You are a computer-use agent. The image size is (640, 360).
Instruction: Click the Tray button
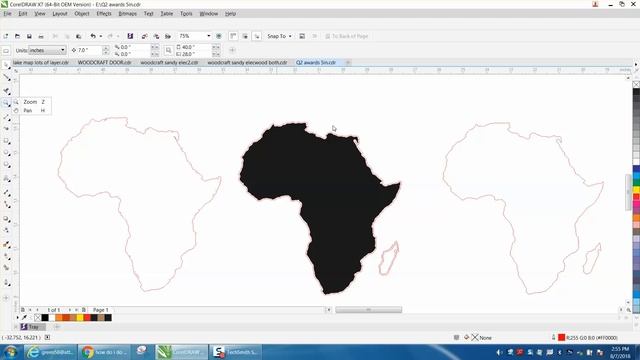[x=33, y=327]
